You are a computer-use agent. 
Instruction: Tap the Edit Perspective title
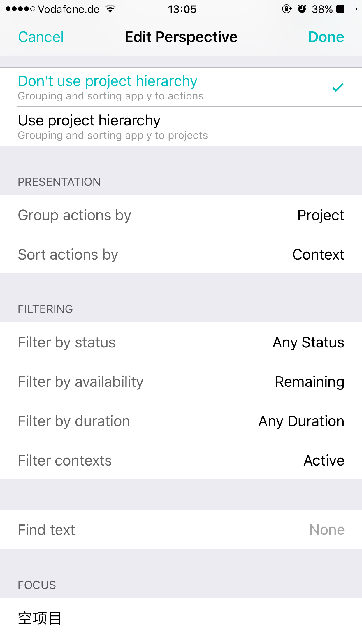pos(181,37)
